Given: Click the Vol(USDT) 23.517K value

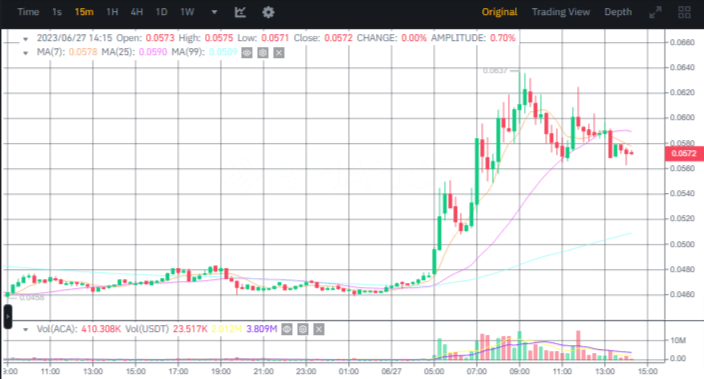Looking at the screenshot, I should pos(190,329).
